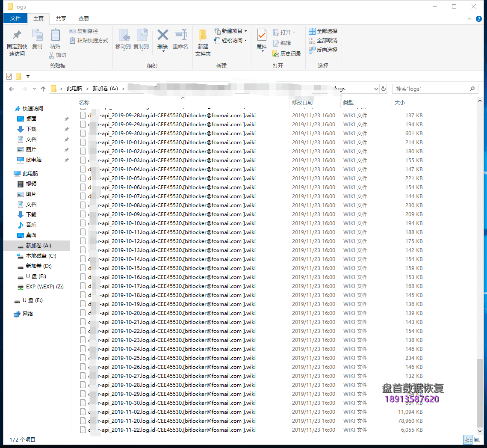Click the vertical scrollbar down arrow
Screen dimensions: 487x448
coord(480,431)
